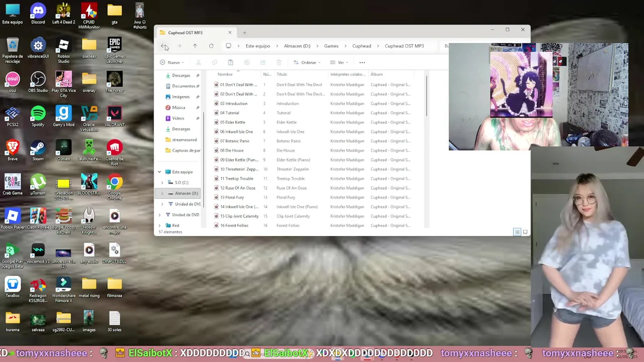Click Cuphead OST MP3 breadcrumb
644x362 pixels.
coord(404,46)
